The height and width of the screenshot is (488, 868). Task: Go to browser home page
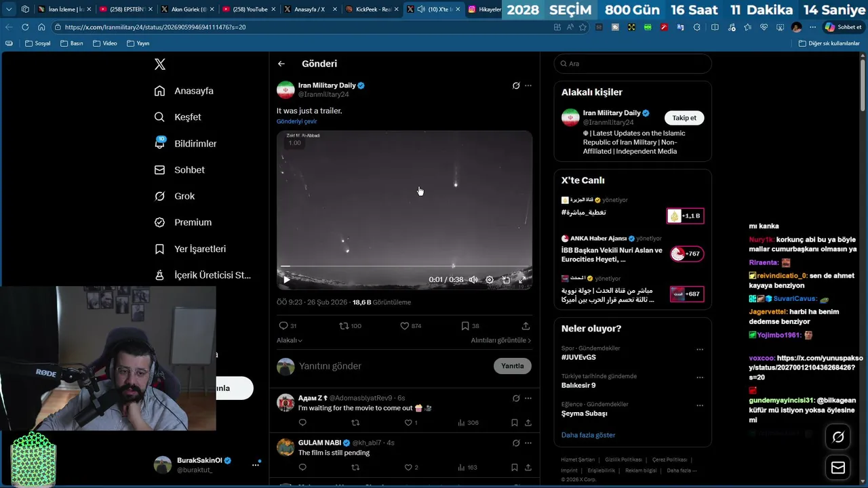41,27
